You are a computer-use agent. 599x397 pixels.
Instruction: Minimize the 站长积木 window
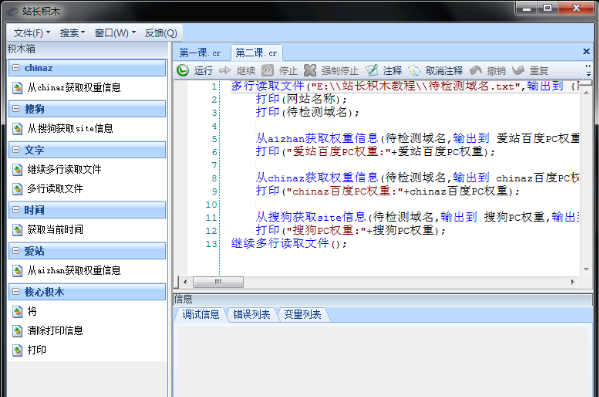[x=527, y=8]
